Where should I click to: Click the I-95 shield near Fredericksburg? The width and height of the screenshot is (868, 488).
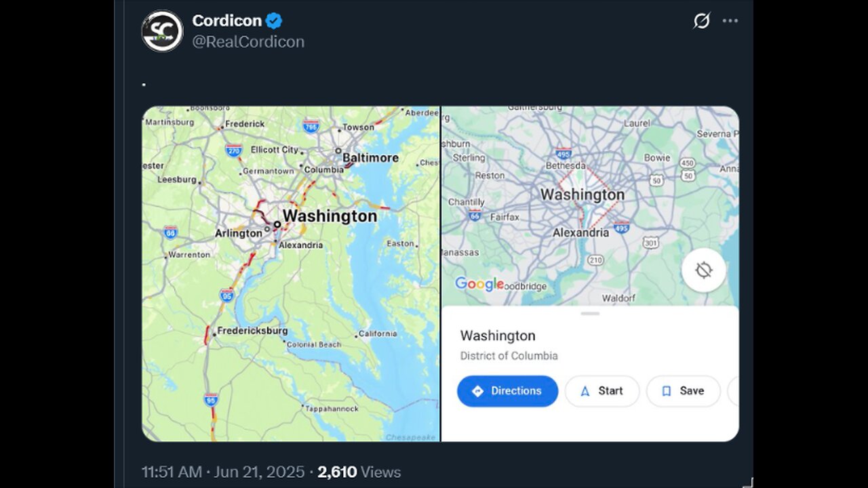(227, 293)
